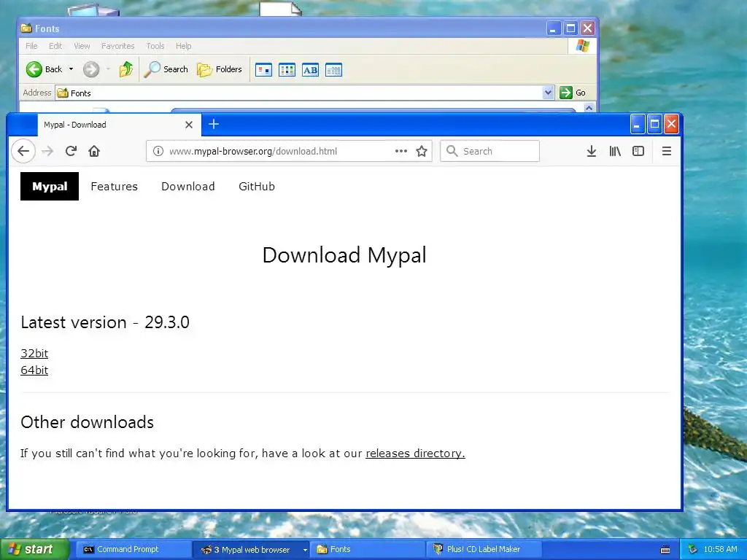Click Back in the Fonts window
This screenshot has width=747, height=560.
point(44,69)
